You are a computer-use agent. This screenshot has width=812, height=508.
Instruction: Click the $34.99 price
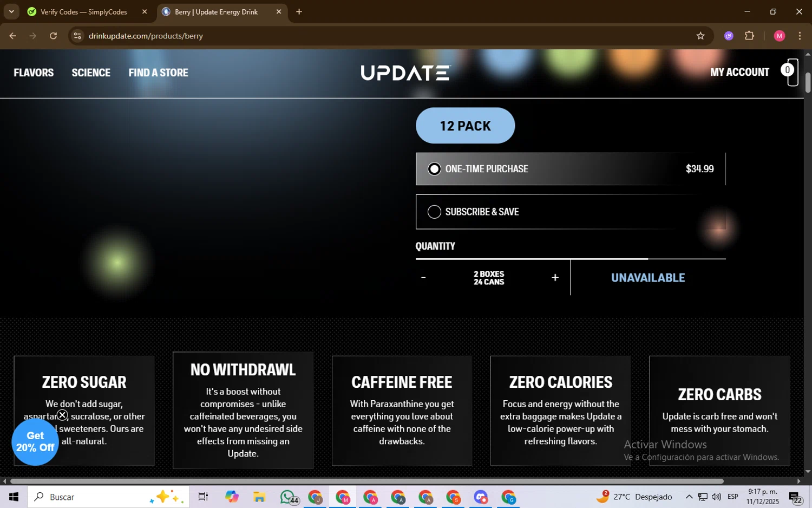pyautogui.click(x=699, y=169)
